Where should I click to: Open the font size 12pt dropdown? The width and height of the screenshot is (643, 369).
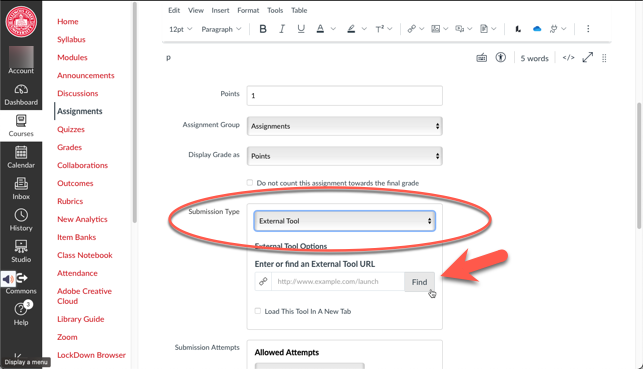180,29
